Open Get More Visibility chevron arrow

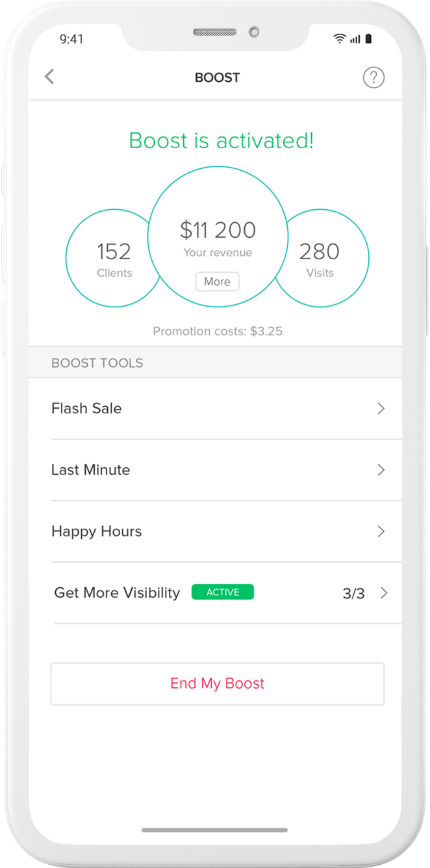pyautogui.click(x=385, y=593)
